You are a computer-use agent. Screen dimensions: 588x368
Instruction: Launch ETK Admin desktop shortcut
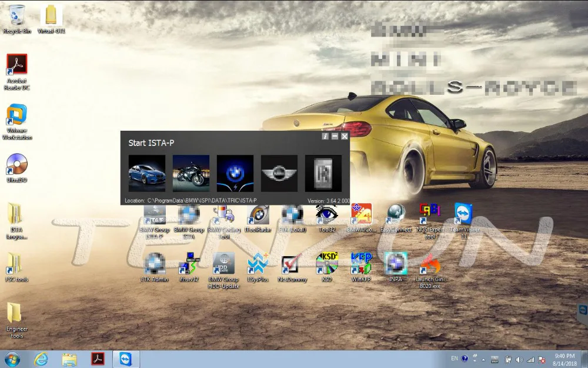(x=155, y=267)
